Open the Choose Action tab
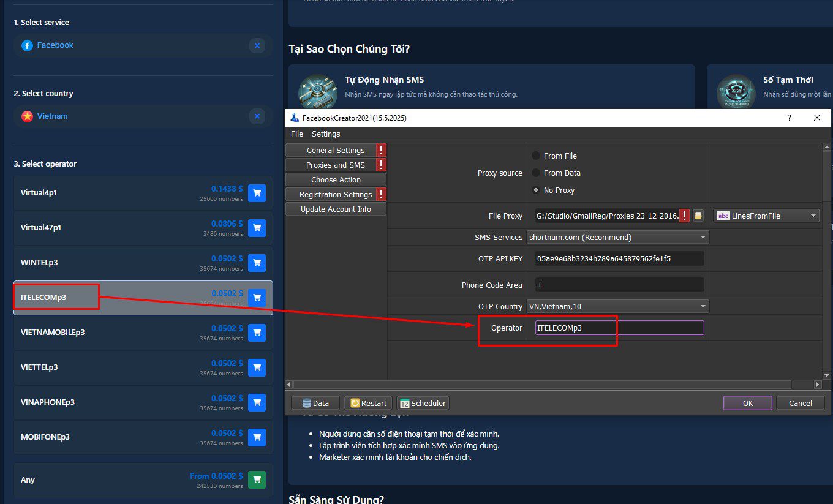This screenshot has width=833, height=504. [336, 179]
